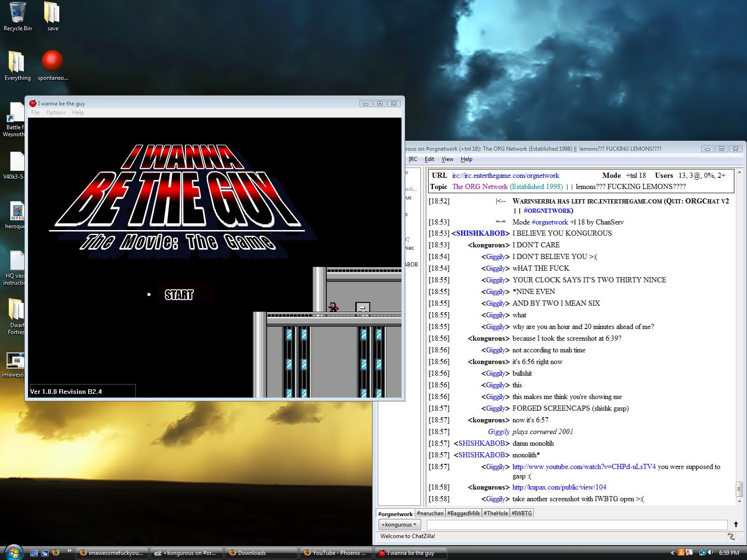Switch to Downloads taskbar button
This screenshot has width=747, height=560.
click(x=262, y=553)
